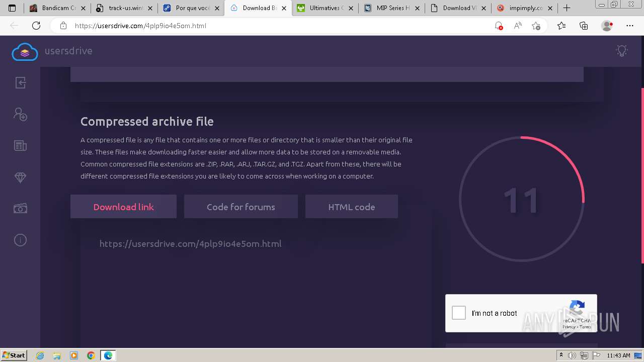Viewport: 644px width, 362px height.
Task: Open the read aloud icon
Action: (518, 26)
